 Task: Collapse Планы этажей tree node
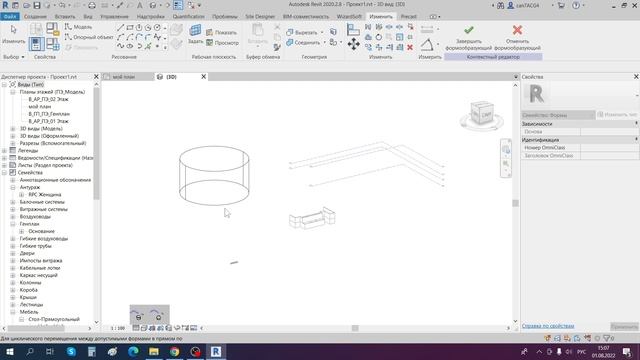click(x=13, y=92)
